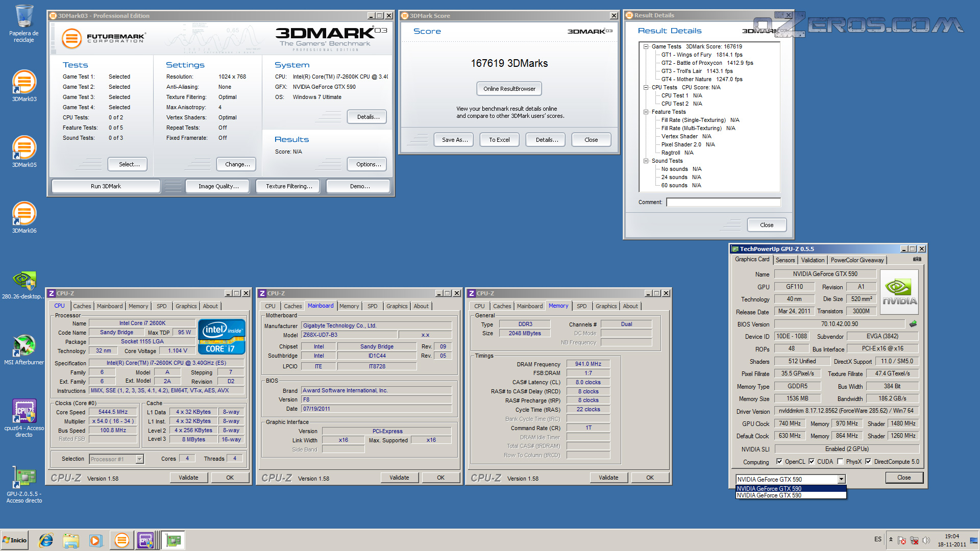Collapse the CPU Tests tree node
This screenshot has height=551, width=980.
(x=646, y=87)
